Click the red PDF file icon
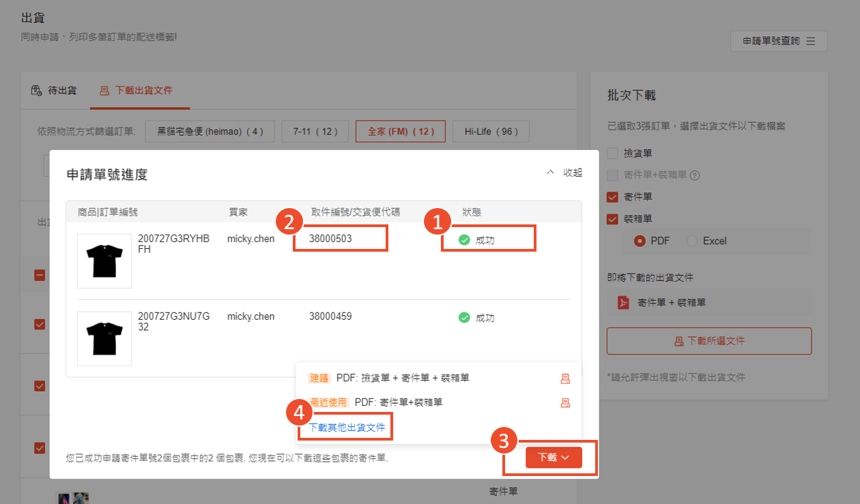The height and width of the screenshot is (504, 860). [623, 302]
